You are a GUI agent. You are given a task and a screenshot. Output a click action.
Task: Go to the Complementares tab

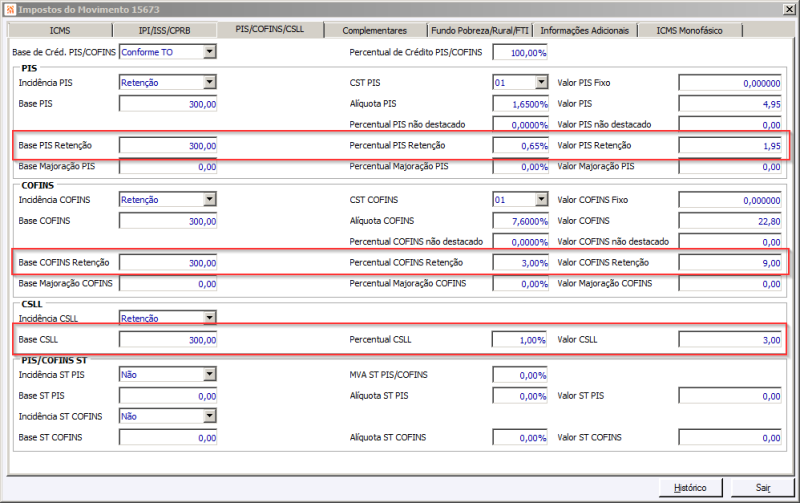tap(374, 31)
